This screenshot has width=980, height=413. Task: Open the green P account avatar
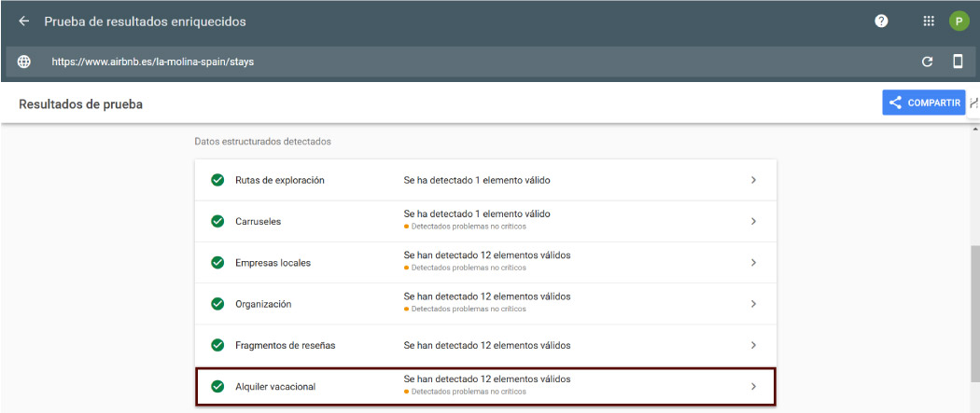[959, 21]
